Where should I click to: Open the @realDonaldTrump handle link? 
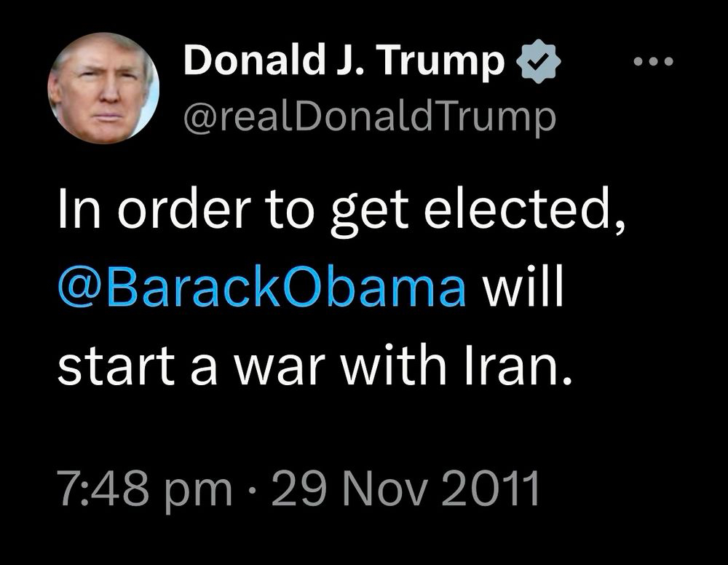[x=370, y=115]
